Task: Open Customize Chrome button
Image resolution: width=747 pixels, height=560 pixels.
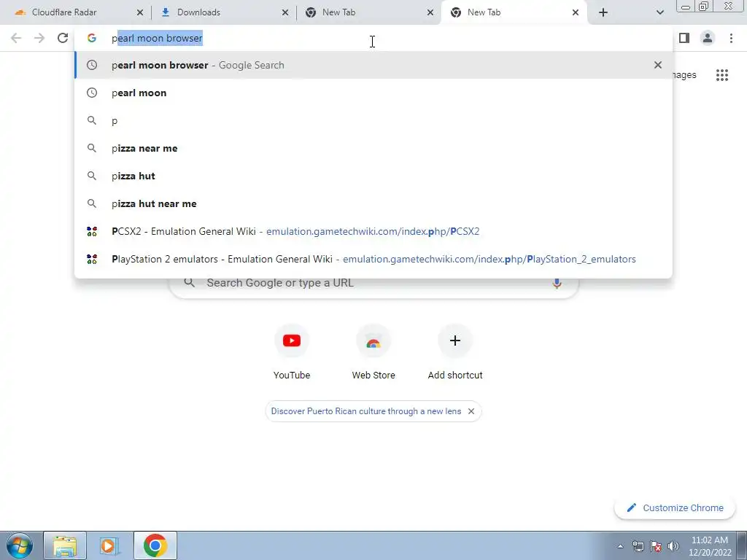Action: coord(675,507)
